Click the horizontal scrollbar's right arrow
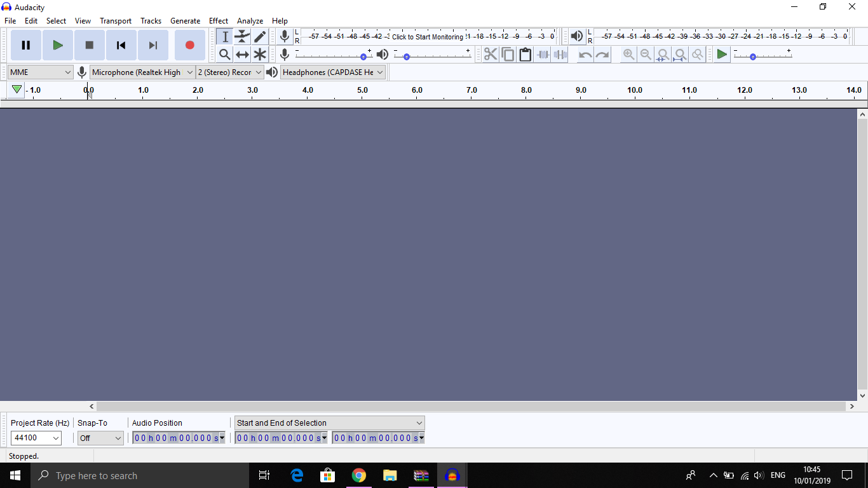This screenshot has width=868, height=488. pyautogui.click(x=851, y=407)
